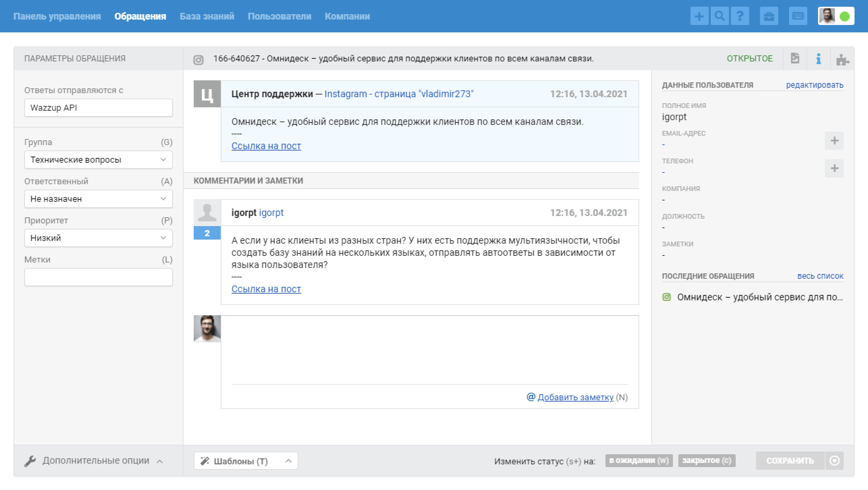Click the Ц support center avatar
The height and width of the screenshot is (490, 868).
207,94
